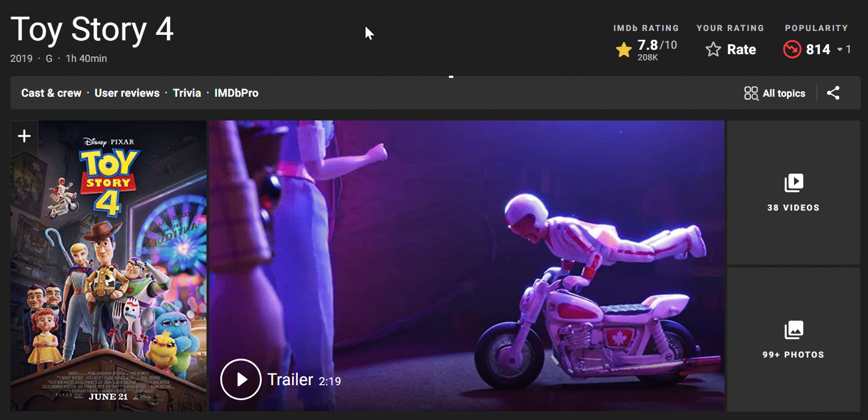The image size is (868, 420).
Task: Open the photos gallery icon
Action: click(793, 330)
